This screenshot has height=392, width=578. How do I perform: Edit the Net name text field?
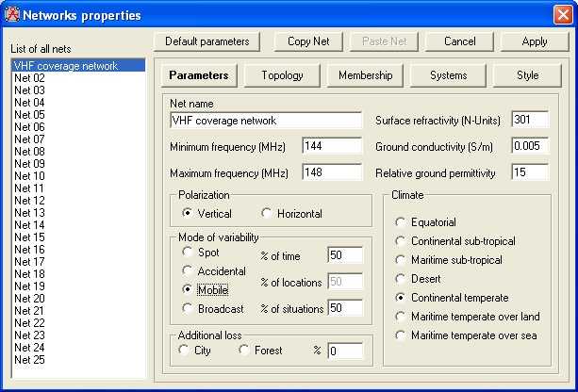click(265, 121)
